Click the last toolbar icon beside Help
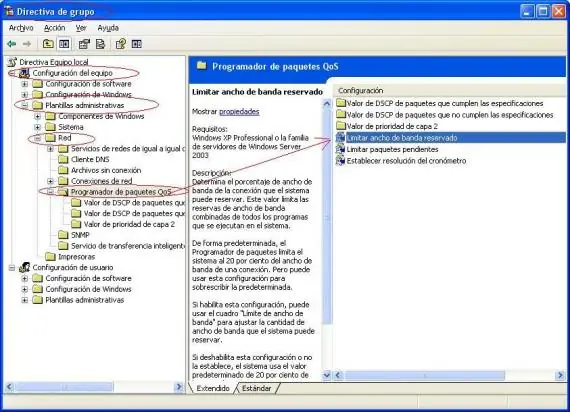 click(x=137, y=44)
